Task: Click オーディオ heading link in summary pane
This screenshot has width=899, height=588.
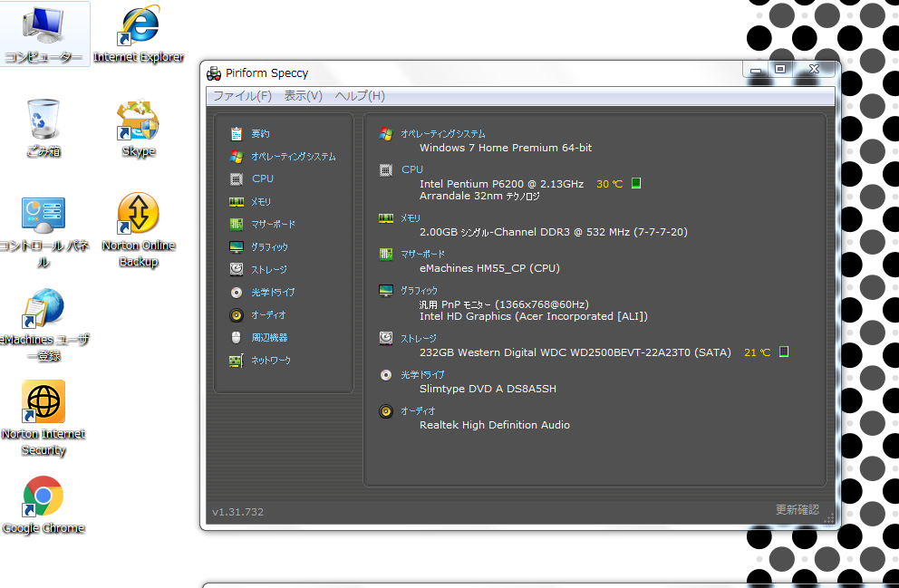Action: pos(418,411)
